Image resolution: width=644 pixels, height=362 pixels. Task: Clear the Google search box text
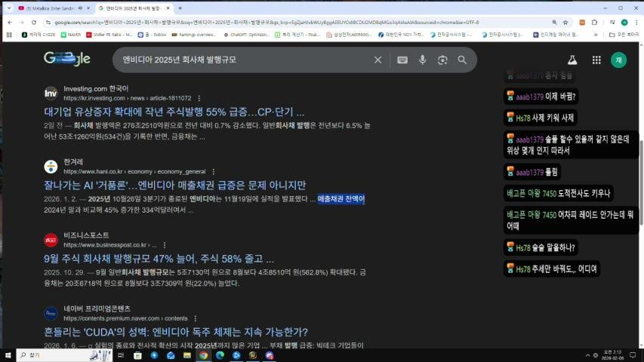[378, 60]
